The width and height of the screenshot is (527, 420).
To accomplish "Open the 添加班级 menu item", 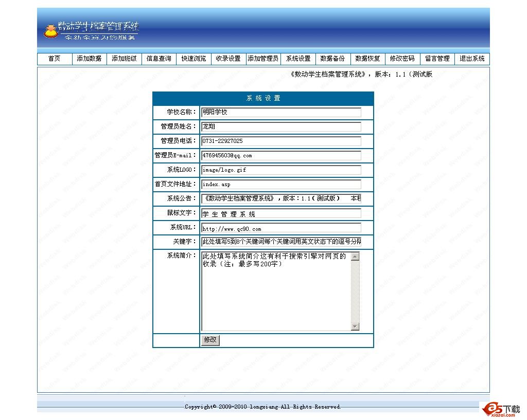I will point(124,59).
